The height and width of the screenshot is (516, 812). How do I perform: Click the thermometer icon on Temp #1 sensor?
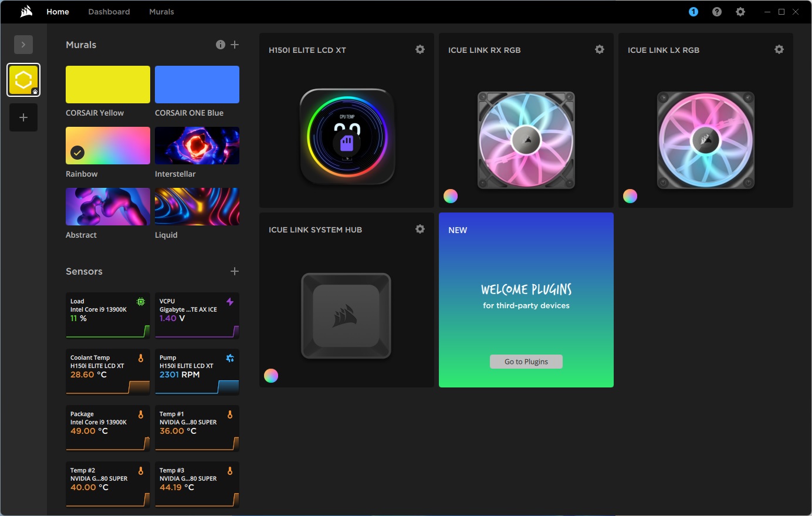point(230,414)
